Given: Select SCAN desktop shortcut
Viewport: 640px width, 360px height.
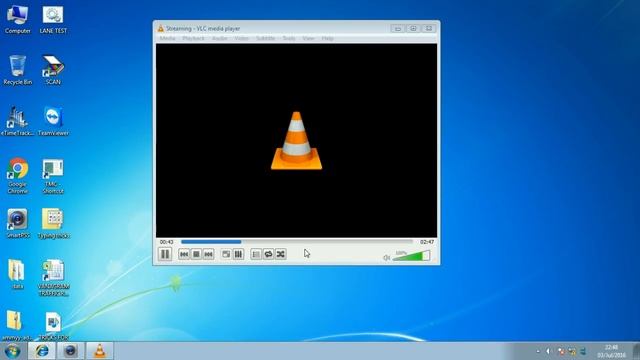Looking at the screenshot, I should point(53,70).
